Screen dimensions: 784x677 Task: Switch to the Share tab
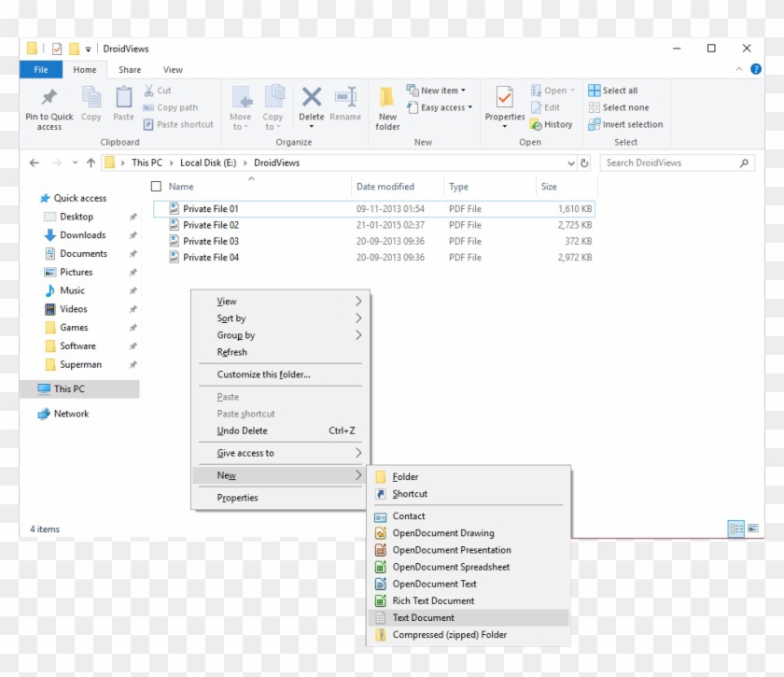coord(130,69)
